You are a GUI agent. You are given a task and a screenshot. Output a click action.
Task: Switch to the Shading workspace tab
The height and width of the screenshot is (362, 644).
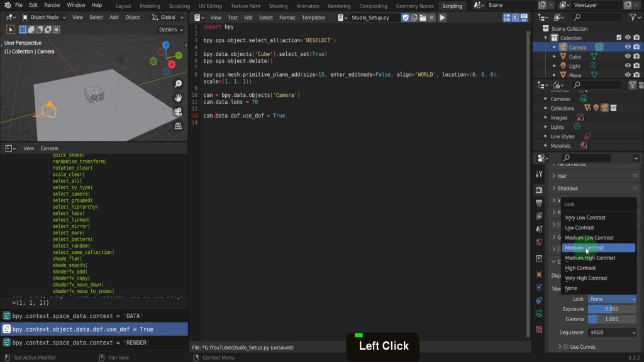coord(278,6)
